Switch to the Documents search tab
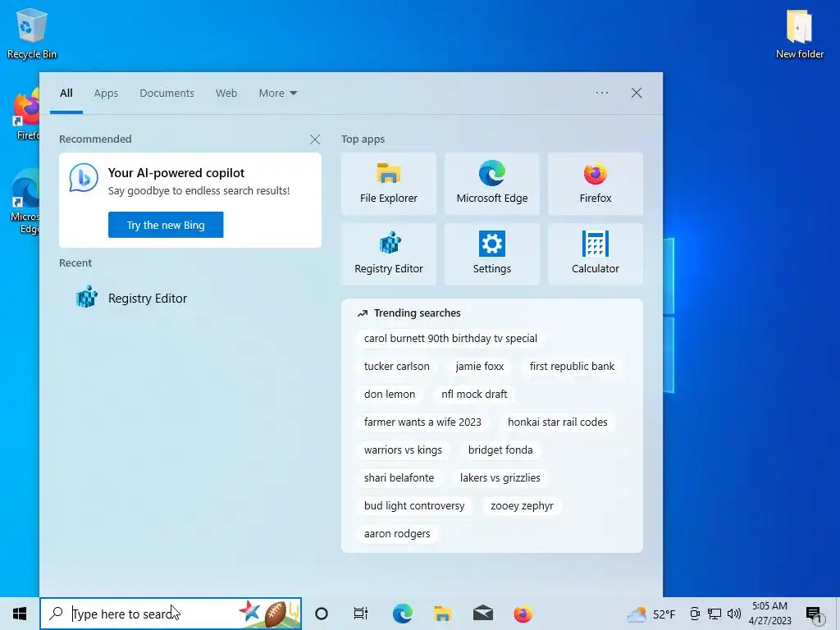Viewport: 840px width, 630px height. click(167, 94)
